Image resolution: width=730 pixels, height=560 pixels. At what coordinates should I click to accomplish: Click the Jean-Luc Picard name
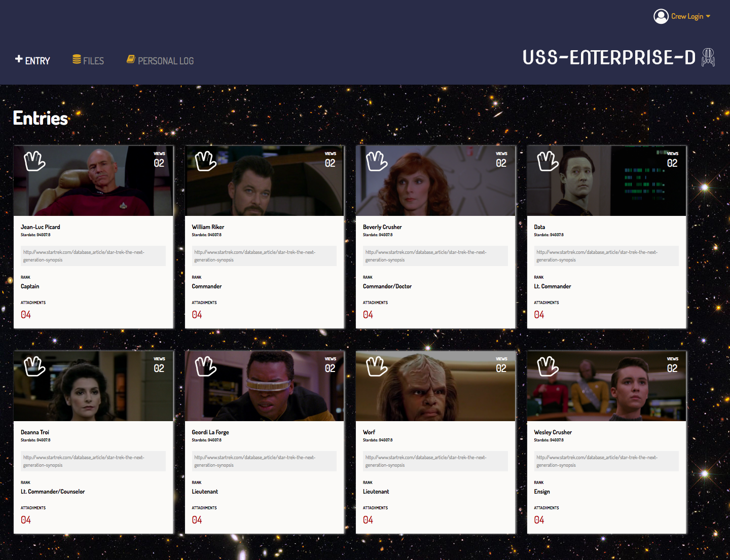(x=41, y=227)
